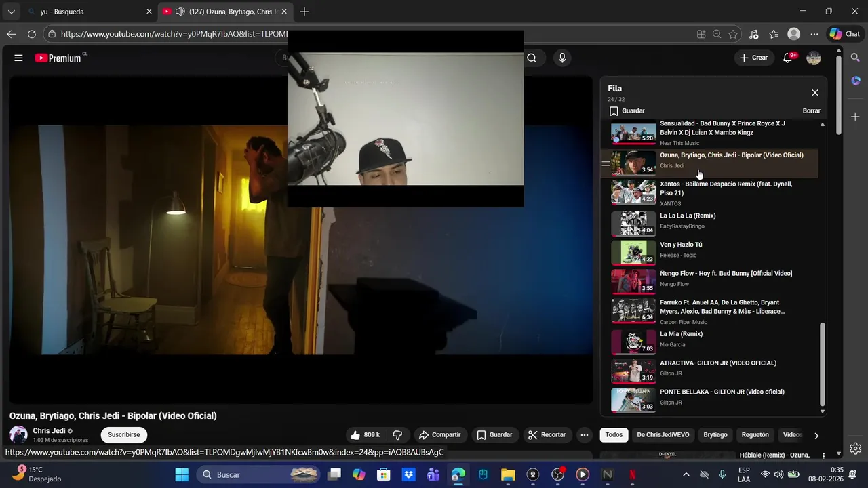The width and height of the screenshot is (868, 488).
Task: Grab the reorder handle of Bipolar queue item
Action: (606, 163)
